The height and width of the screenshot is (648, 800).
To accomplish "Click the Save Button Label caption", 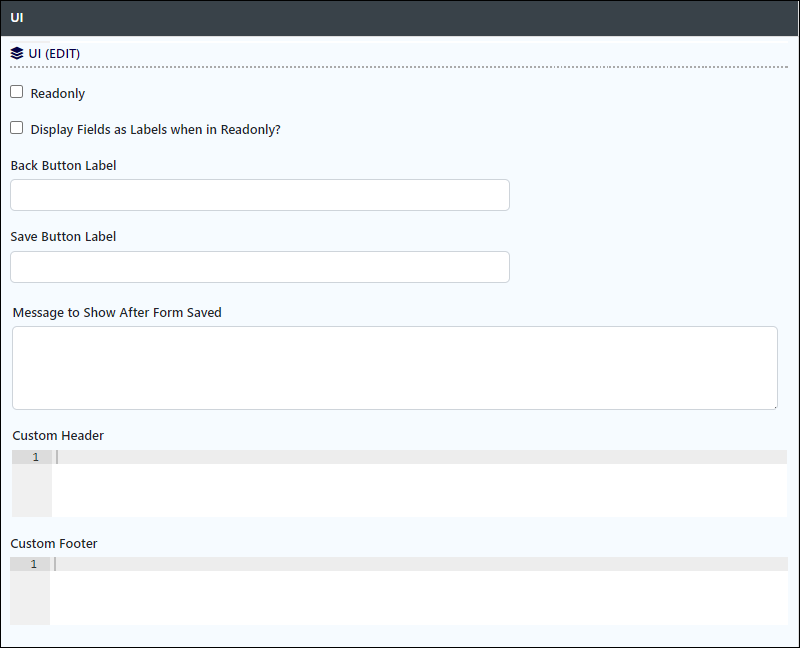I will point(63,237).
